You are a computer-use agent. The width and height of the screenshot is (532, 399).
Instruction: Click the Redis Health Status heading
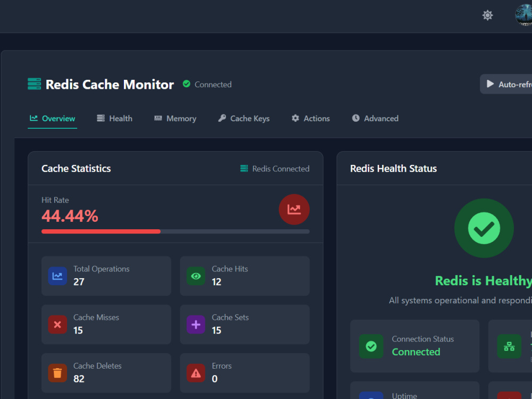pyautogui.click(x=393, y=169)
